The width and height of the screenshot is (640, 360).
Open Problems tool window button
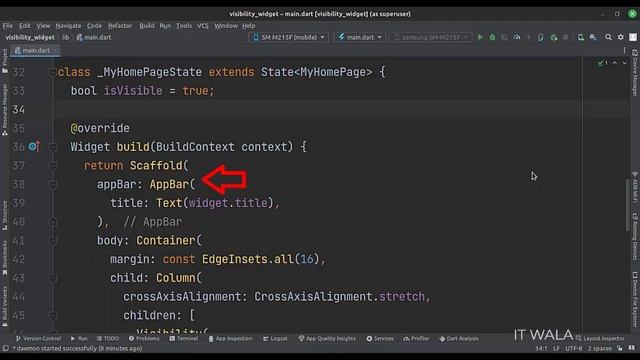coord(144,338)
